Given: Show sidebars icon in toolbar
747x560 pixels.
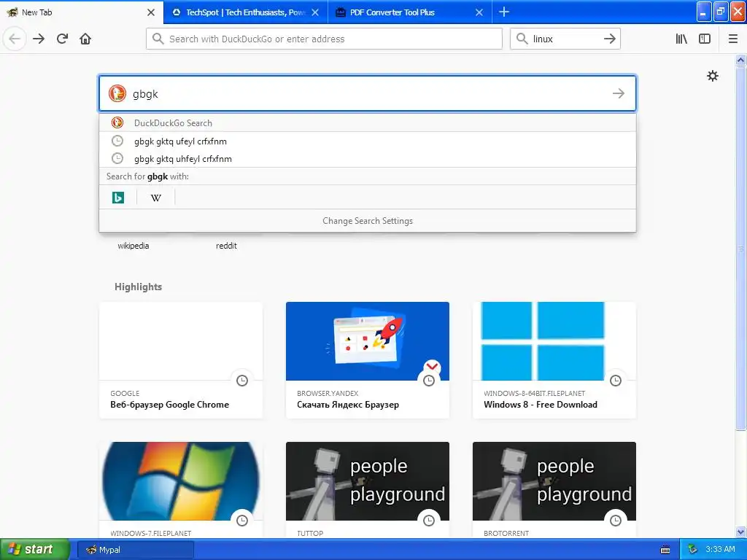Looking at the screenshot, I should coord(705,39).
